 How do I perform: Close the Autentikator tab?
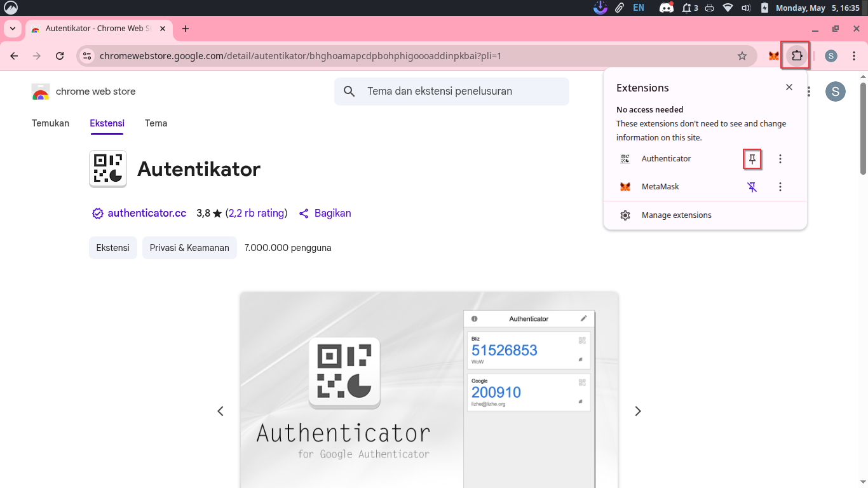coord(163,29)
